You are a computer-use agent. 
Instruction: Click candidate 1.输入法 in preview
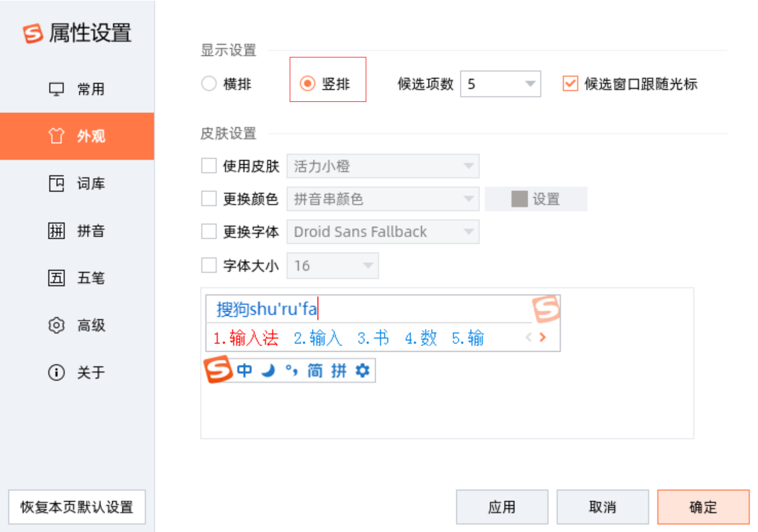coord(246,338)
